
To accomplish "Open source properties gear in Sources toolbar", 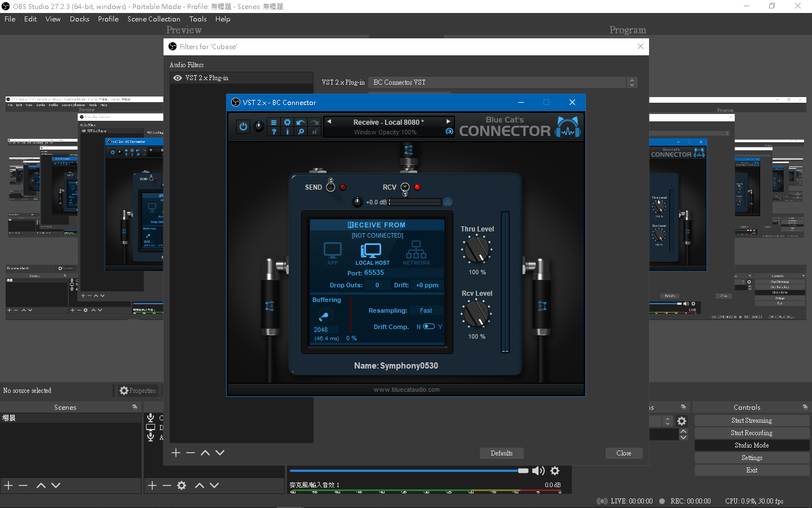I will coord(182,485).
